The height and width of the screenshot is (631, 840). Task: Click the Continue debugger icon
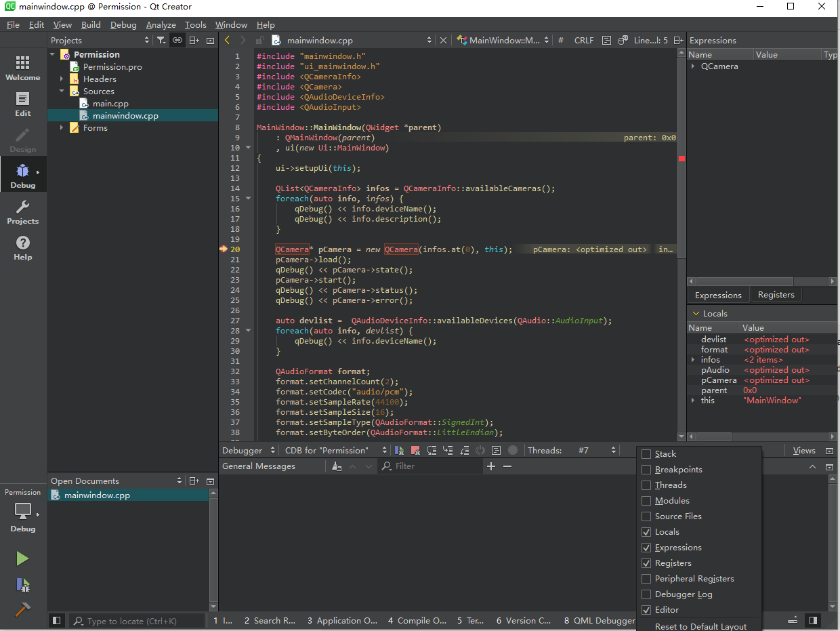[400, 450]
